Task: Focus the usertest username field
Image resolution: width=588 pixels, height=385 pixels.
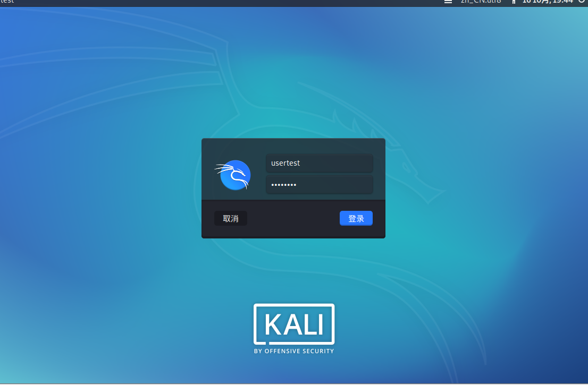Action: [320, 163]
